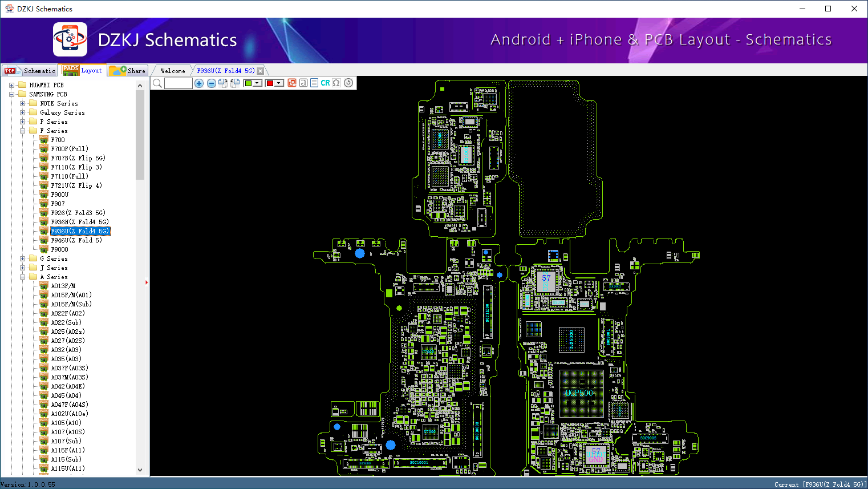868x489 pixels.
Task: Click the PADS icon beside F900U
Action: point(44,194)
